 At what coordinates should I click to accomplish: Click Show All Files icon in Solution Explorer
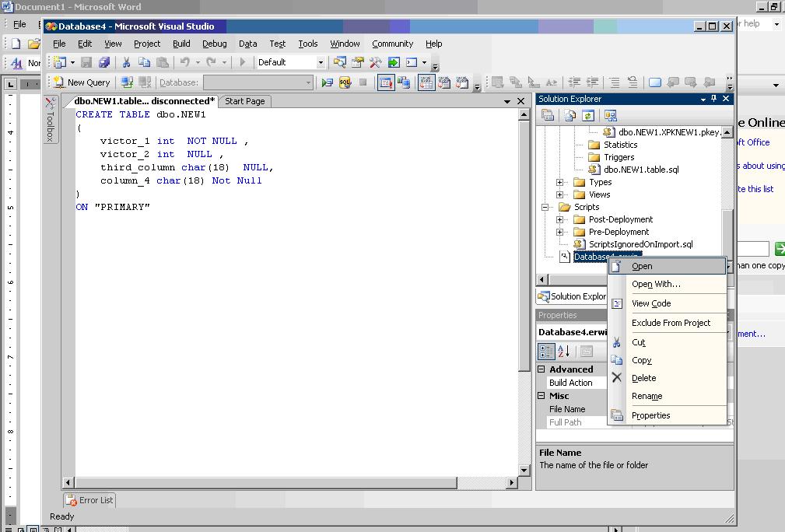click(x=570, y=116)
